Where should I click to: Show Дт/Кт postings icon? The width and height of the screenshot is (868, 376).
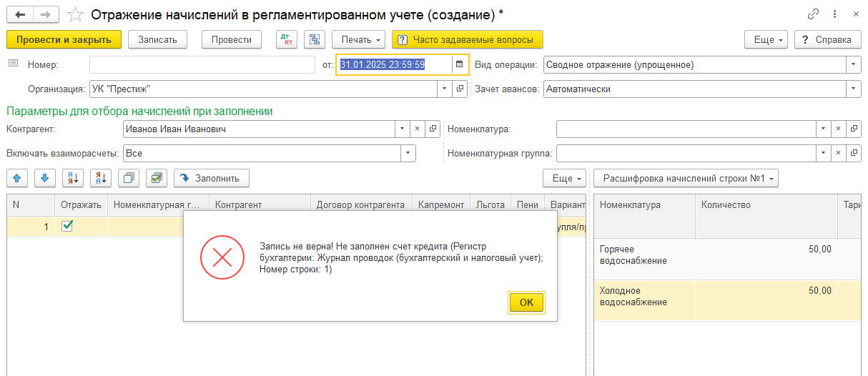[287, 40]
